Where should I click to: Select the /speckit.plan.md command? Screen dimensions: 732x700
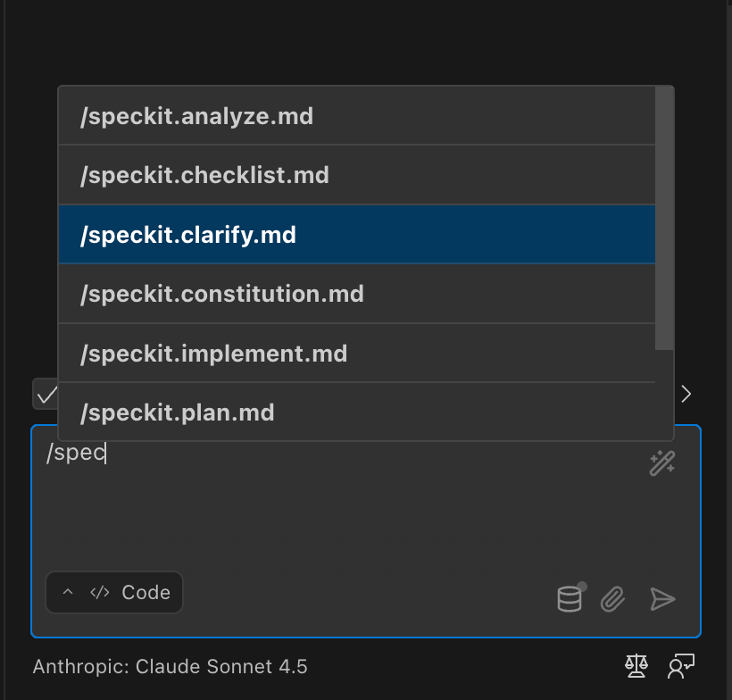tap(357, 412)
